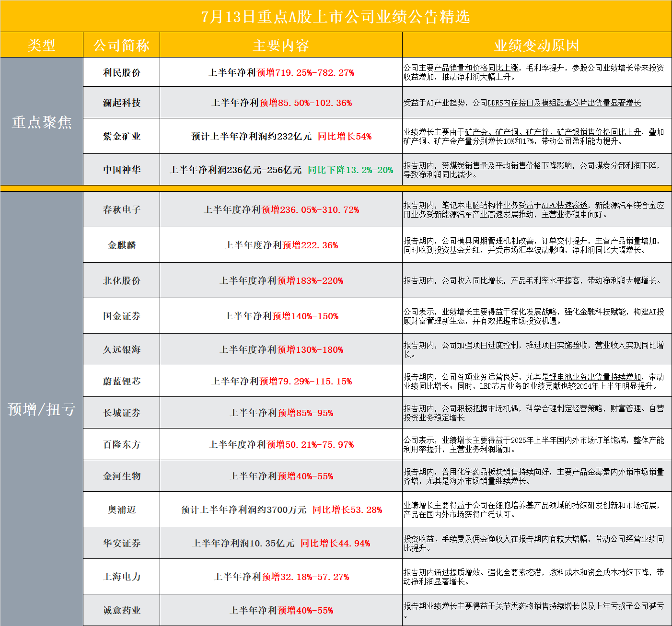
Task: Select company cell 诚意药业
Action: pyautogui.click(x=121, y=610)
